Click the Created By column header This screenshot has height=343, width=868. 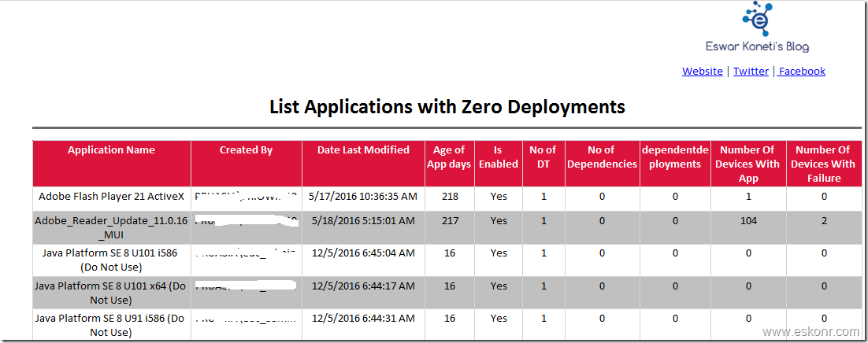[246, 150]
